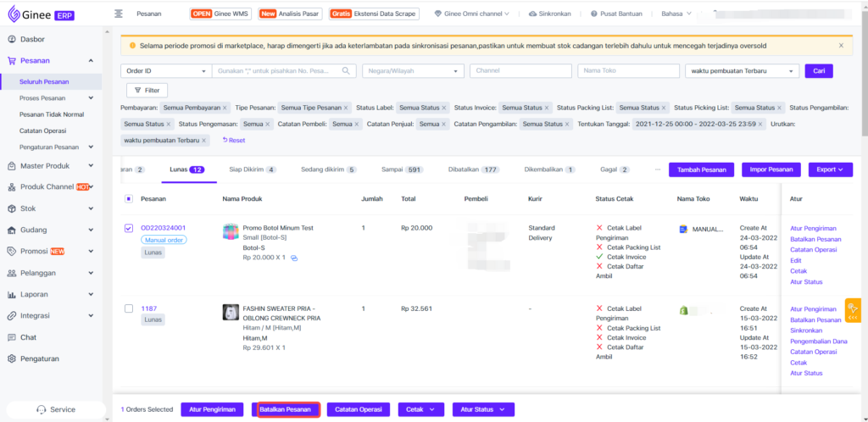Expand Proses Pesanan submenu
Screen dimensions: 868x422
91,98
